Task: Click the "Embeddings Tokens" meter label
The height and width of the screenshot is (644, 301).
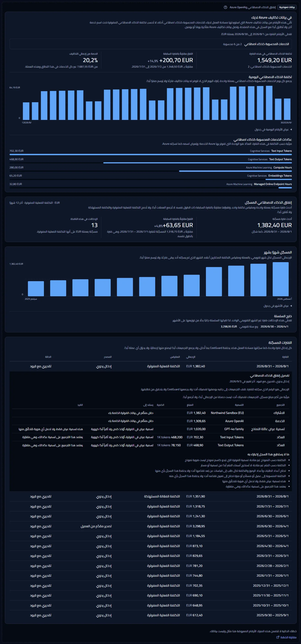Action: pyautogui.click(x=280, y=176)
